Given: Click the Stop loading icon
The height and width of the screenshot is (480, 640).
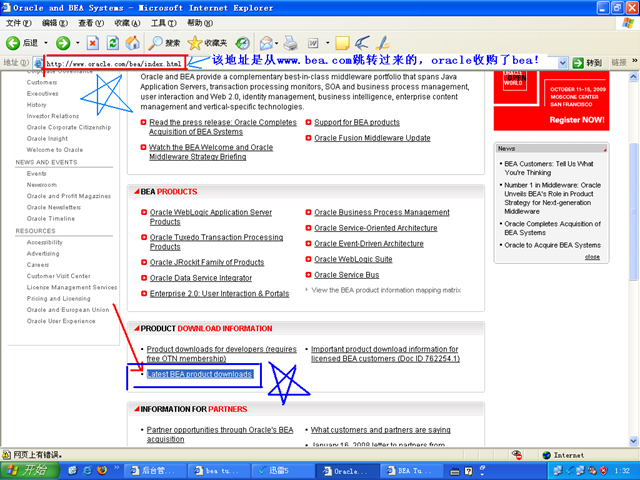Looking at the screenshot, I should 92,43.
